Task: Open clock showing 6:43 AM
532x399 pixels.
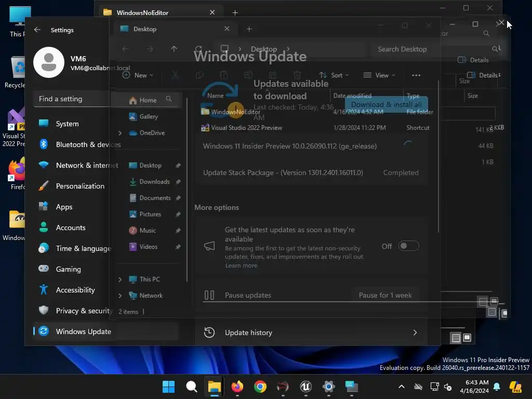Action: 474,387
